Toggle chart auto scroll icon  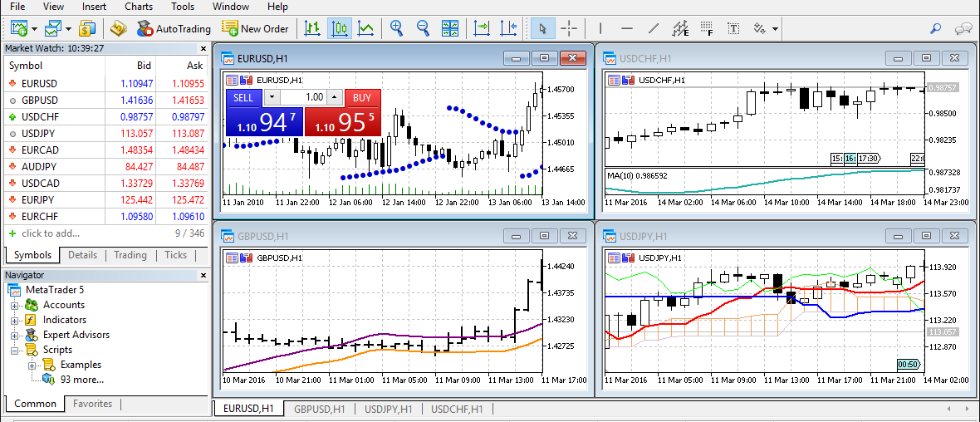tap(482, 28)
